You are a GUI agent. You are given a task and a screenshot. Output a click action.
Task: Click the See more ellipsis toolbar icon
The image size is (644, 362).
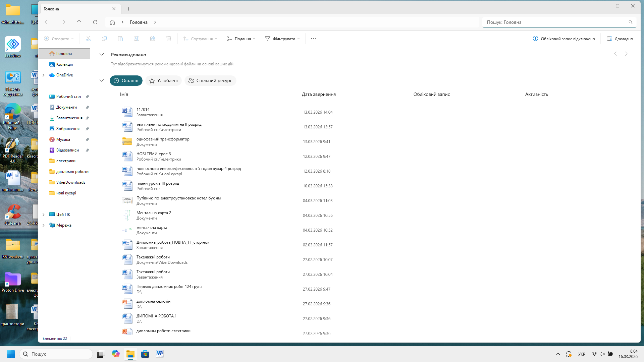pyautogui.click(x=314, y=39)
